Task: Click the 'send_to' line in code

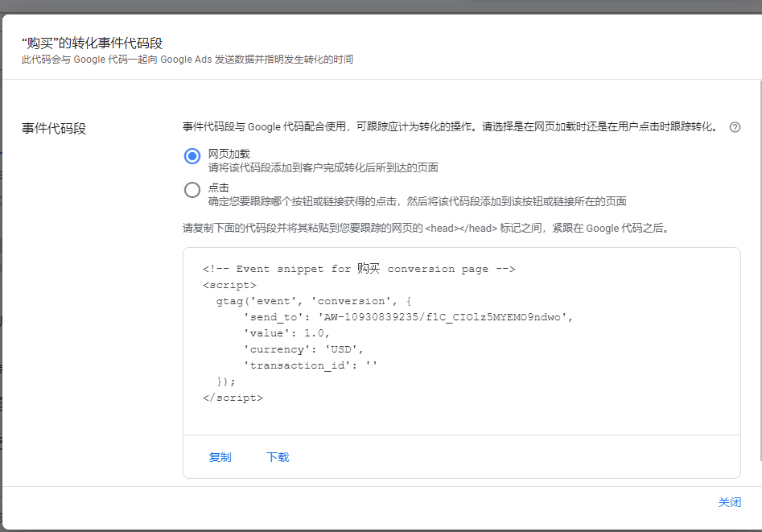Action: coord(409,317)
